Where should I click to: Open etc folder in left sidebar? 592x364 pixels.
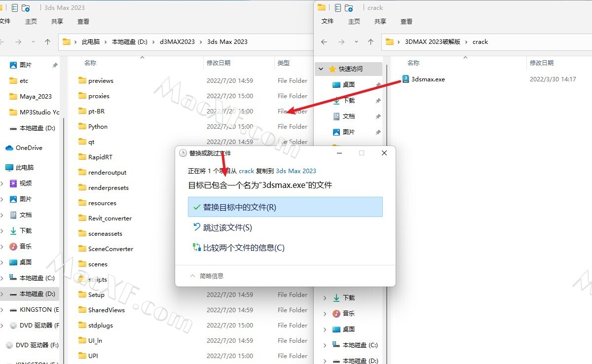coord(19,80)
